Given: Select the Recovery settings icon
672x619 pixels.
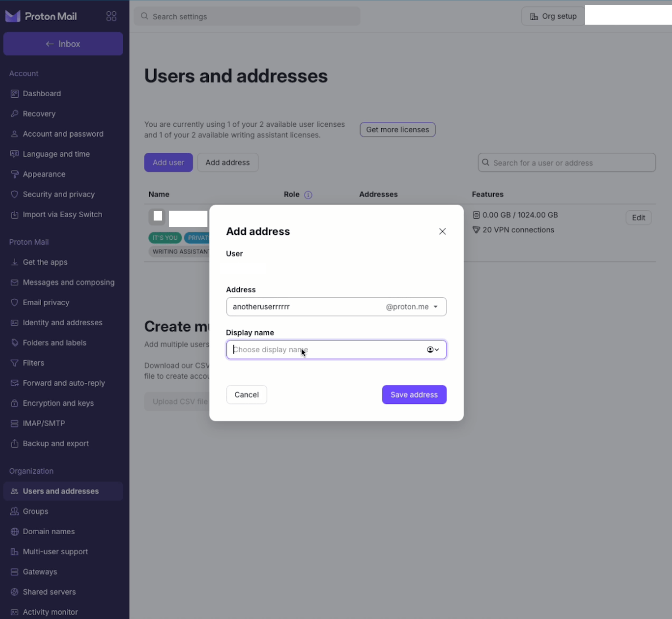Looking at the screenshot, I should point(15,113).
